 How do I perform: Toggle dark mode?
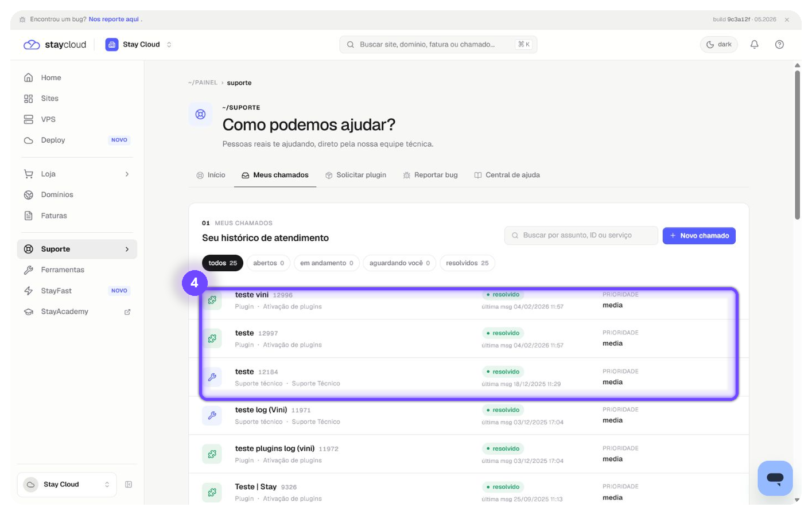[718, 44]
